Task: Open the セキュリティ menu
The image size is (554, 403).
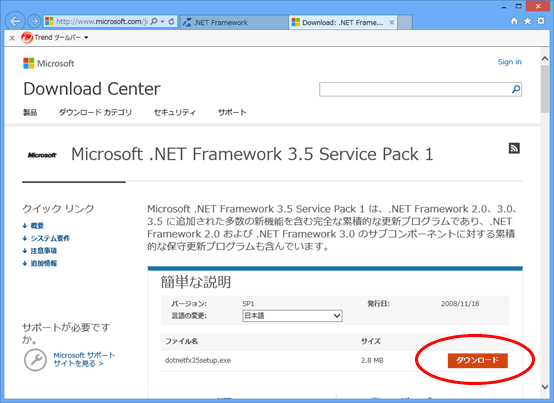Action: tap(175, 112)
